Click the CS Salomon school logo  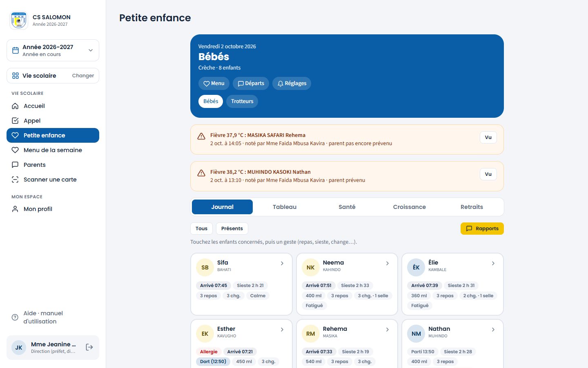tap(19, 20)
